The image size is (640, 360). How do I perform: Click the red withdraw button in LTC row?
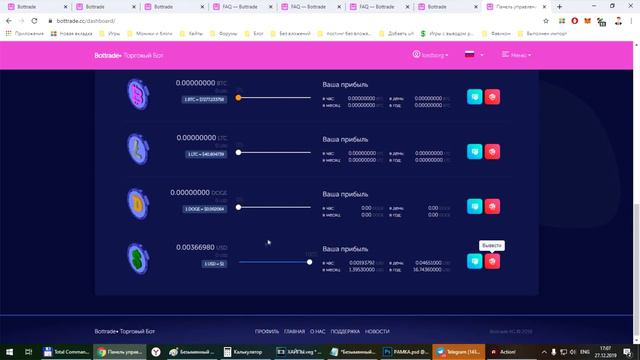pos(492,151)
